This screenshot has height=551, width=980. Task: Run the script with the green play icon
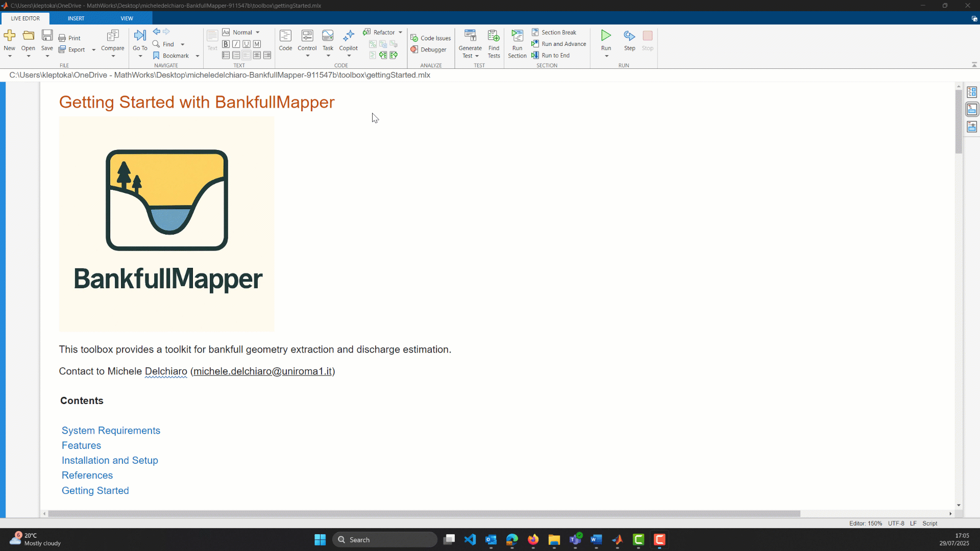pyautogui.click(x=606, y=35)
